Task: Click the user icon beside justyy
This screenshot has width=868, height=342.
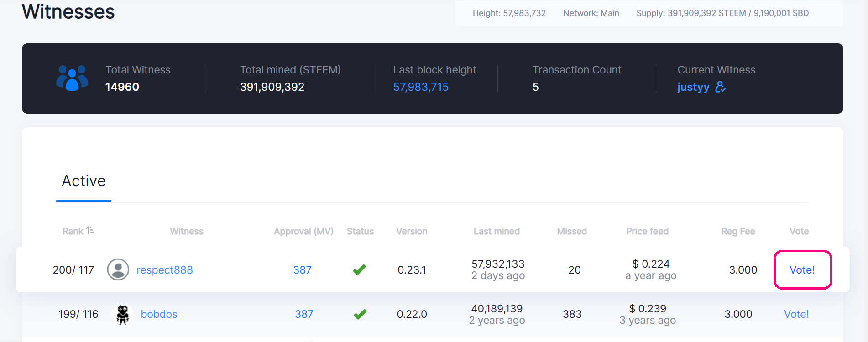Action: pyautogui.click(x=721, y=87)
